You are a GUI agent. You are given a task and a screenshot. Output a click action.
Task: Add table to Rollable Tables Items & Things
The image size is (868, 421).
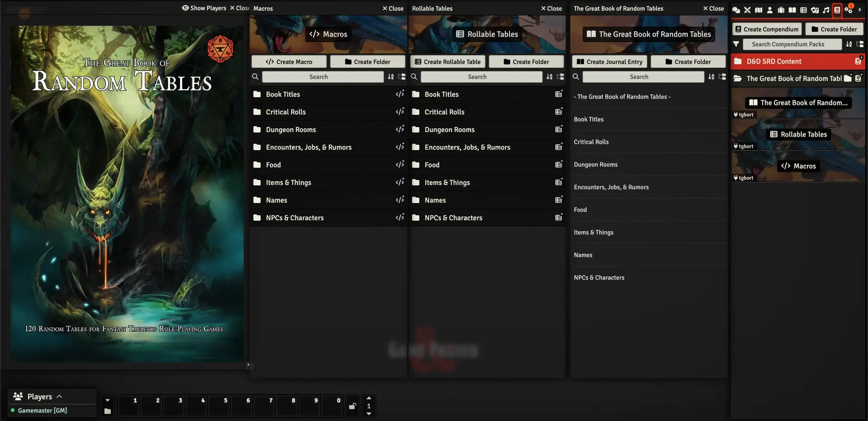[559, 182]
